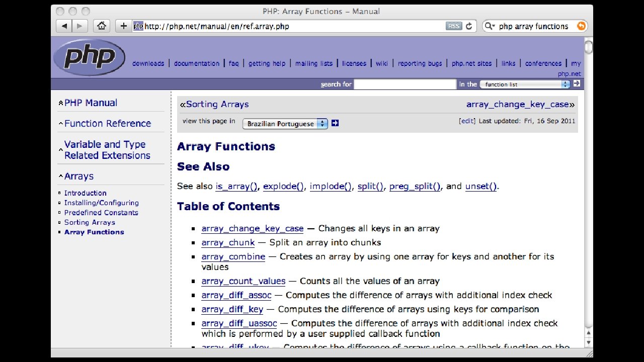Follow the explode() link
The height and width of the screenshot is (362, 644).
[x=283, y=186]
